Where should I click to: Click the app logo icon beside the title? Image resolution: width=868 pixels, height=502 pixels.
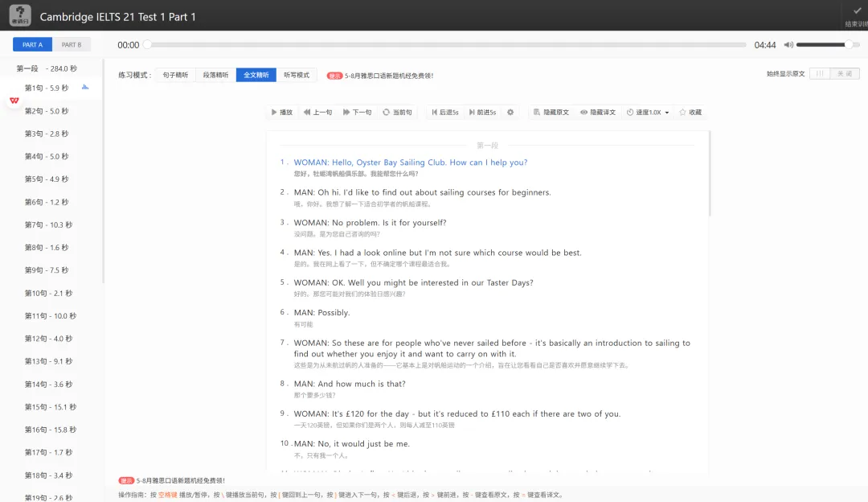click(20, 15)
